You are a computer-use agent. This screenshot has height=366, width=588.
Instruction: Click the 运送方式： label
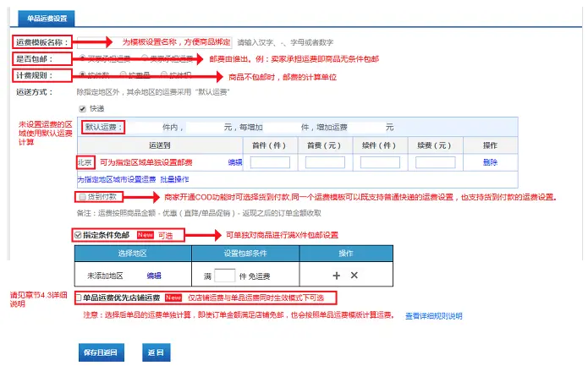pos(35,92)
